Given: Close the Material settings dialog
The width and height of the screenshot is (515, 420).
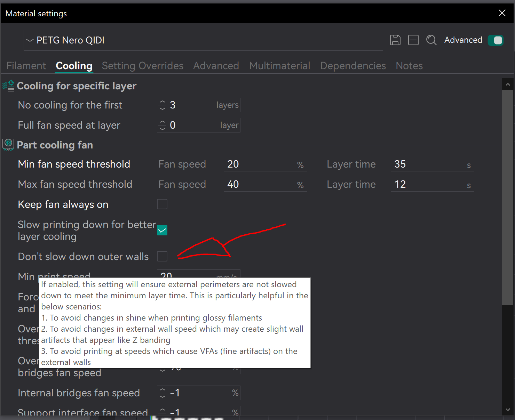Looking at the screenshot, I should click(x=502, y=13).
